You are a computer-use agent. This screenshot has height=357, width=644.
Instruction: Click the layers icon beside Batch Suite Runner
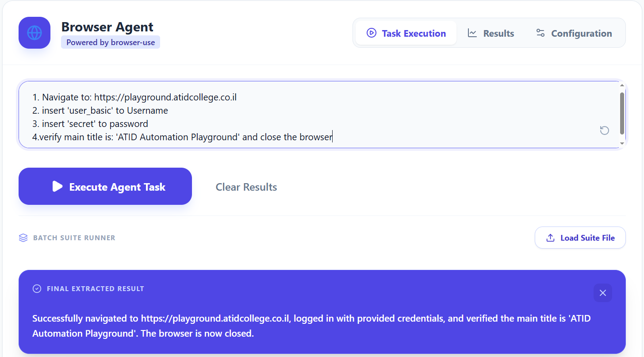coord(23,238)
